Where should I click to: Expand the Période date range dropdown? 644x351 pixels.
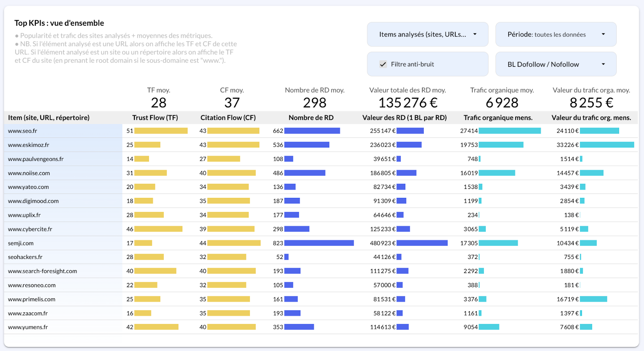(555, 35)
